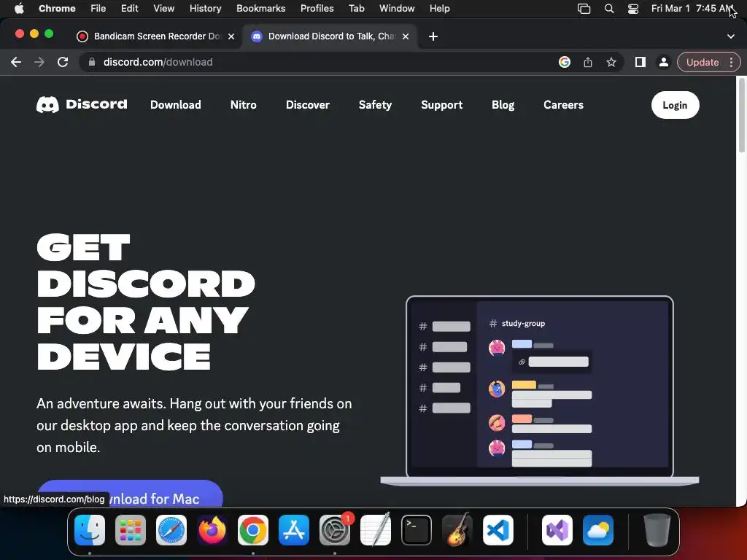
Task: Open Launchpad from the dock
Action: (131, 530)
